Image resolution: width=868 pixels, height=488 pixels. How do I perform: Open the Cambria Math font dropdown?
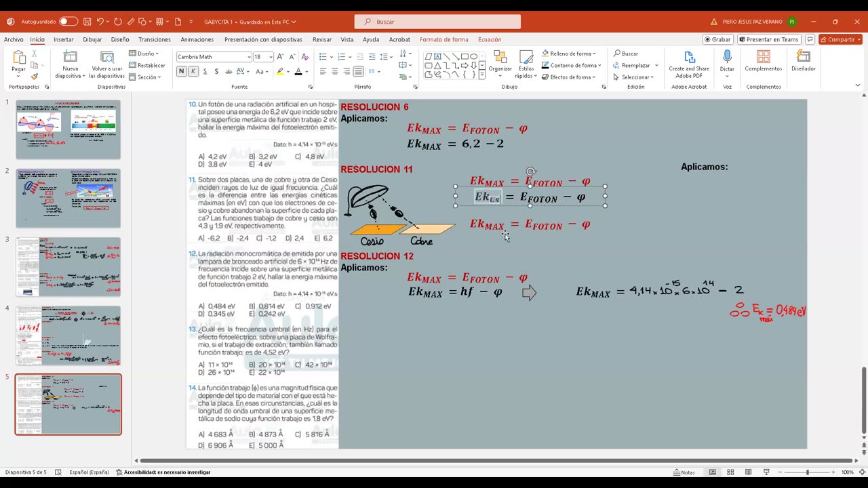click(x=249, y=57)
